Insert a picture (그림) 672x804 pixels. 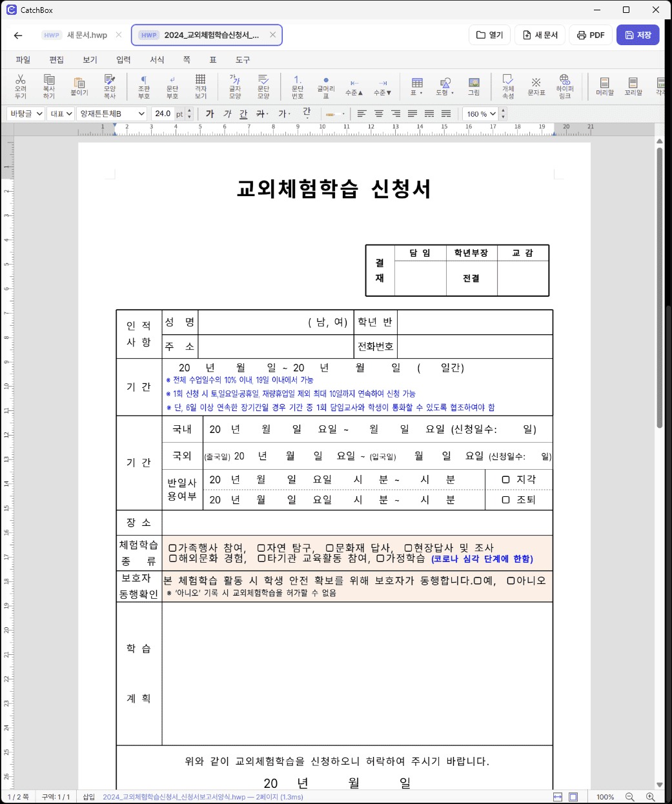[x=474, y=86]
